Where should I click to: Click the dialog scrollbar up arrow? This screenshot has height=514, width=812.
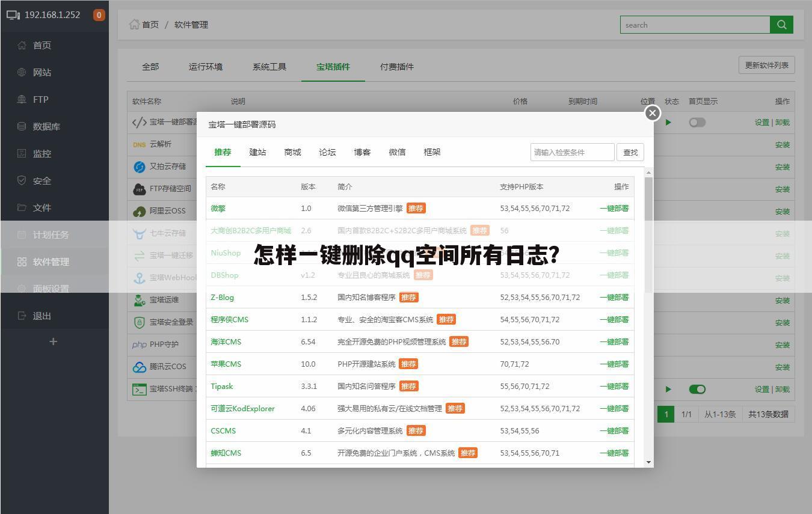click(x=648, y=173)
